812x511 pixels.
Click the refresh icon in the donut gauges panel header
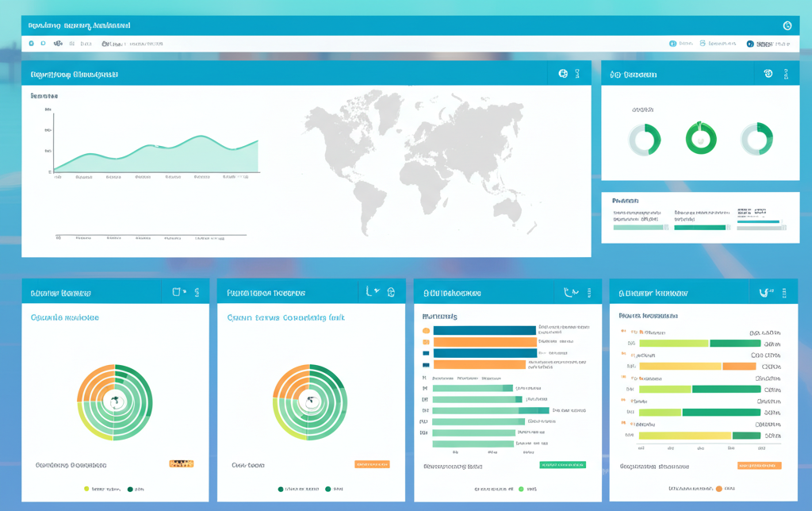768,74
